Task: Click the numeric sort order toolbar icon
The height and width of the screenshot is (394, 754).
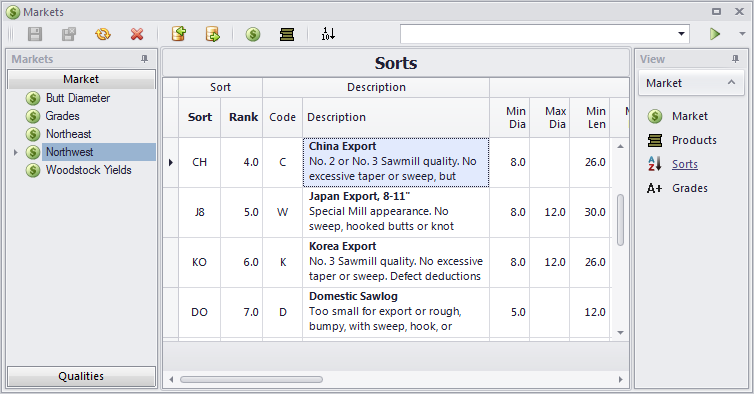Action: (x=328, y=34)
